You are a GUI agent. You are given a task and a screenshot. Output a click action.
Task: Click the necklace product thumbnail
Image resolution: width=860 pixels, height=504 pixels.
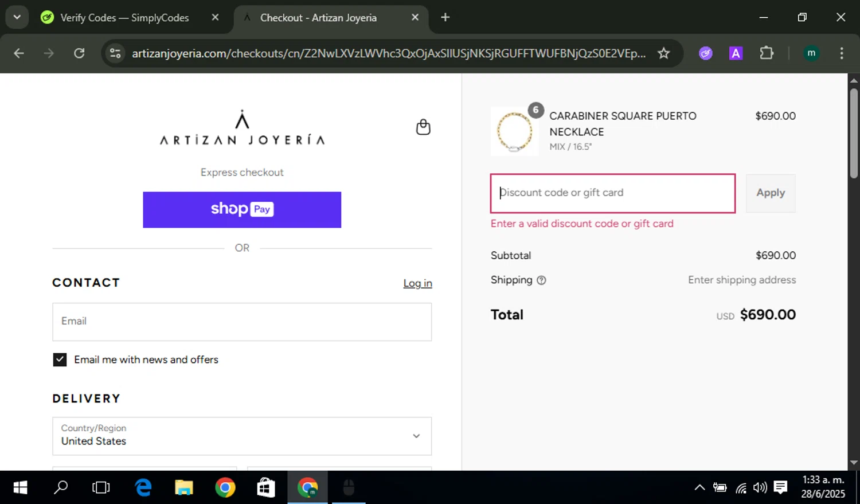point(514,132)
